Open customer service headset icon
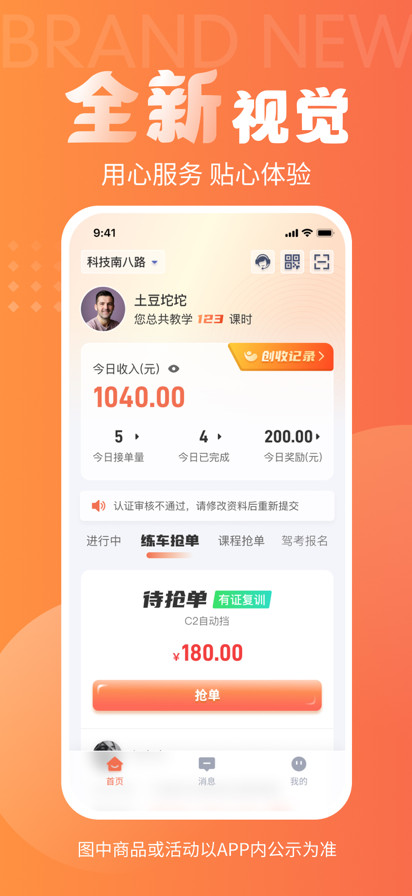Viewport: 412px width, 896px height. coord(262,262)
